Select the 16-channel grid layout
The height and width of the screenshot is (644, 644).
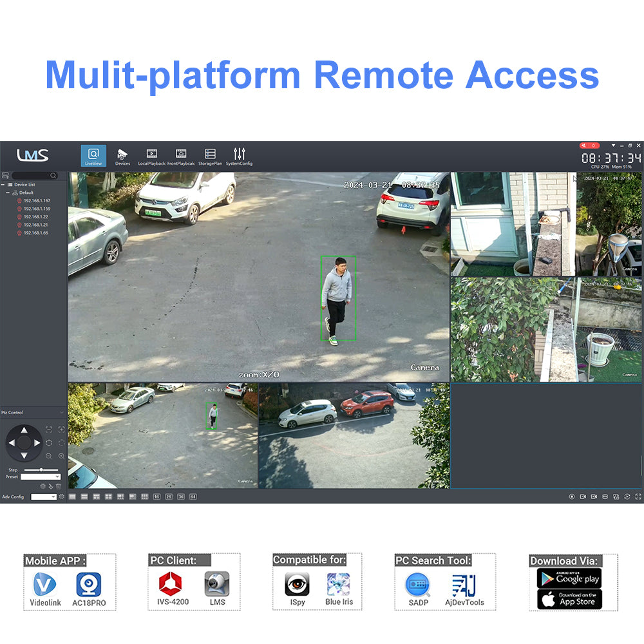pos(156,497)
